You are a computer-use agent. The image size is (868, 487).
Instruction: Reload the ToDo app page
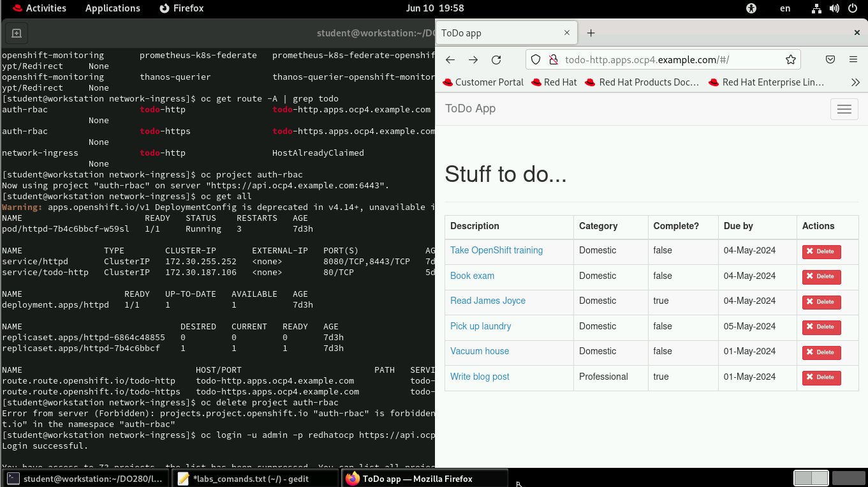496,59
